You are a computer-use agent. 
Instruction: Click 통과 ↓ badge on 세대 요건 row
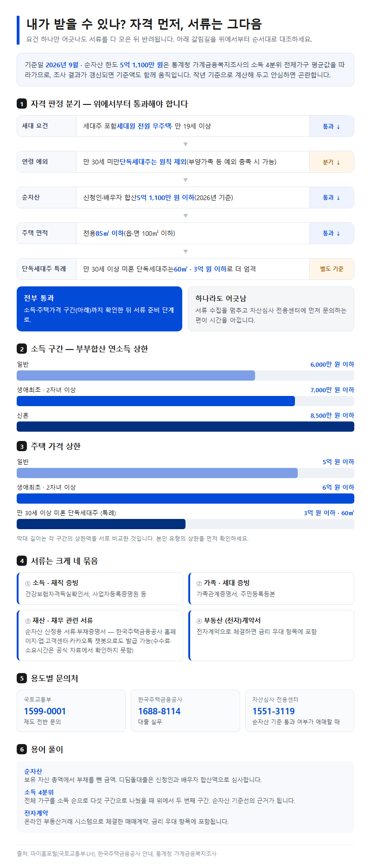pyautogui.click(x=332, y=126)
